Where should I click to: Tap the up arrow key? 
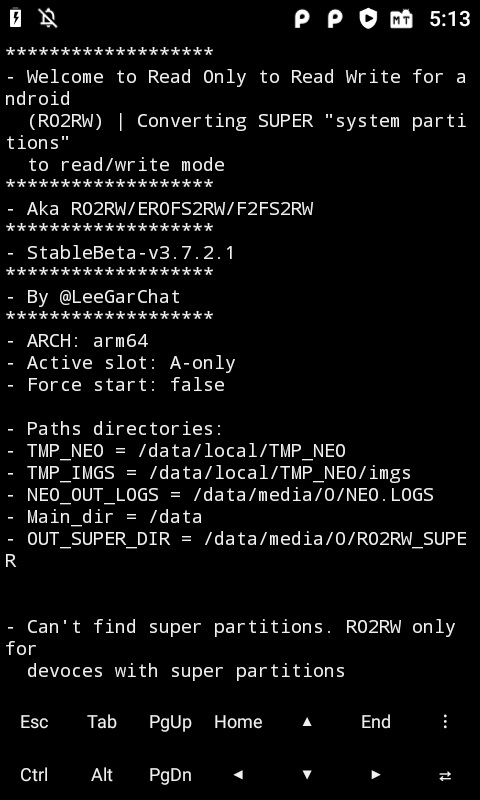[x=307, y=721]
